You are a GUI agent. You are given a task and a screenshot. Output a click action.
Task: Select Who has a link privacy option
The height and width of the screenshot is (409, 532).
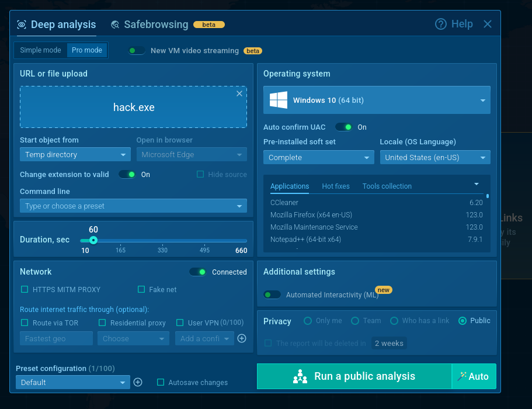pyautogui.click(x=394, y=321)
